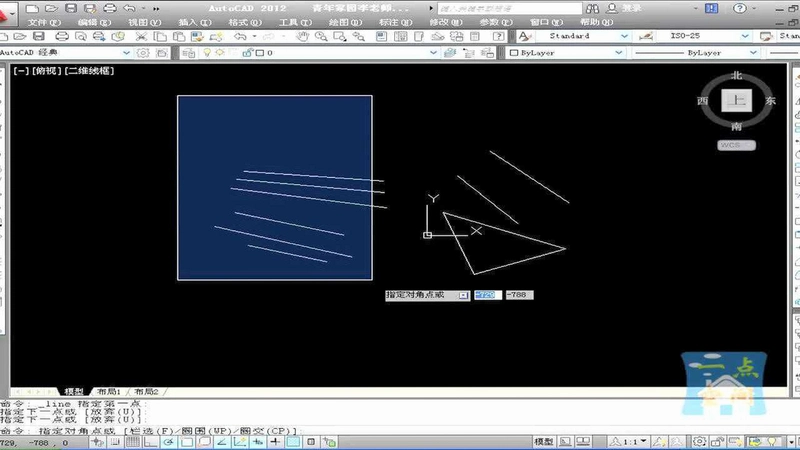Click the [二维线框] visual style control

pyautogui.click(x=89, y=71)
